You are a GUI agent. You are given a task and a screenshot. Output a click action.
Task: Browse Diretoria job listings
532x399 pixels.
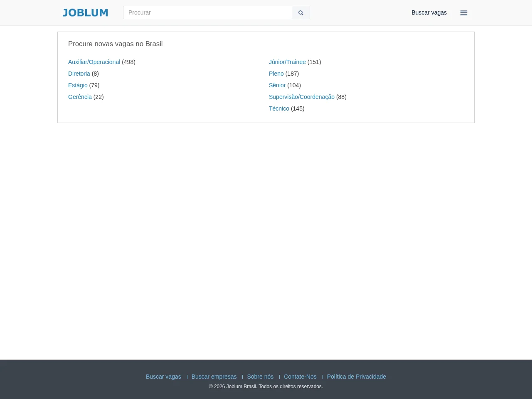pos(79,74)
